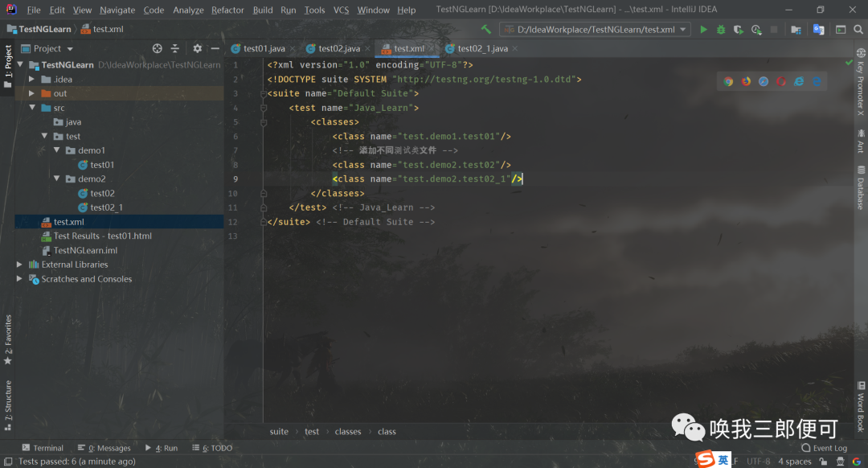Click the Build Project hammer icon
Viewport: 868px width, 468px height.
(485, 30)
